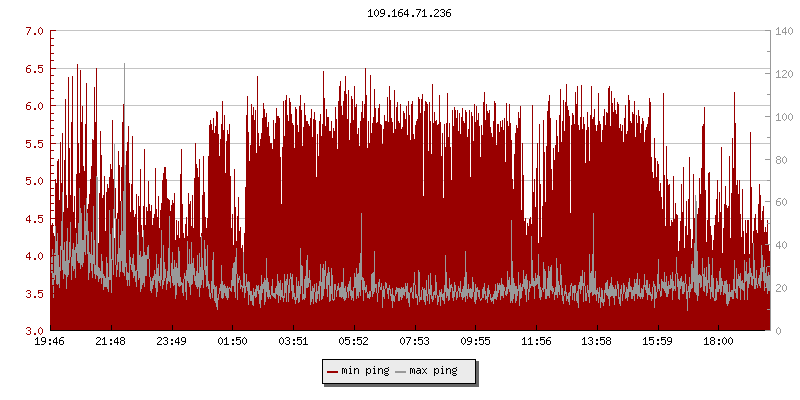The image size is (800, 400).
Task: Select the 09:55 time axis label
Action: (x=475, y=341)
